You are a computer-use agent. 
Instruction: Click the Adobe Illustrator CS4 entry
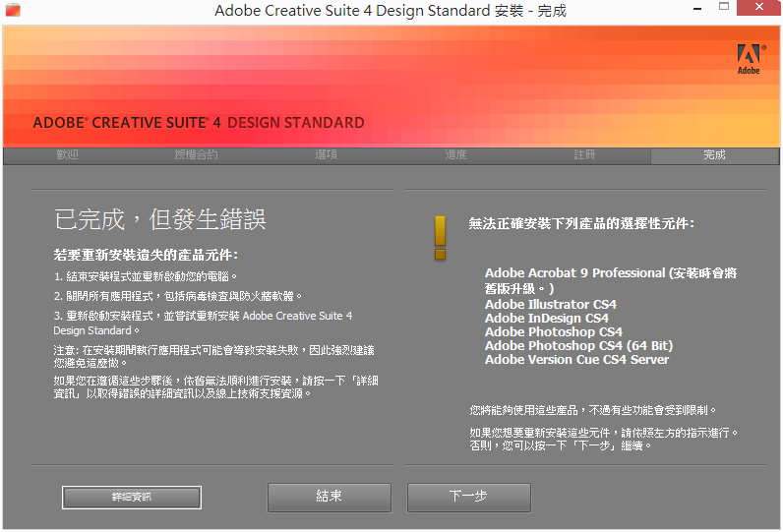550,305
